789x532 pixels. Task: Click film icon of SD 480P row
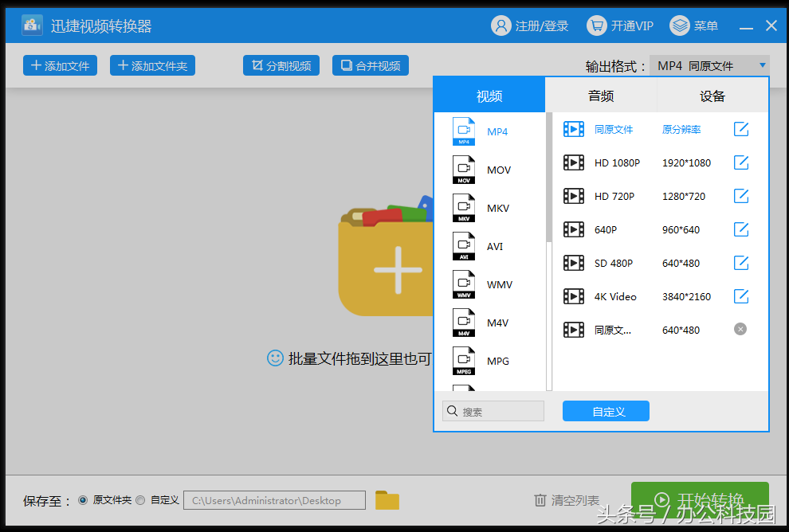click(x=574, y=263)
